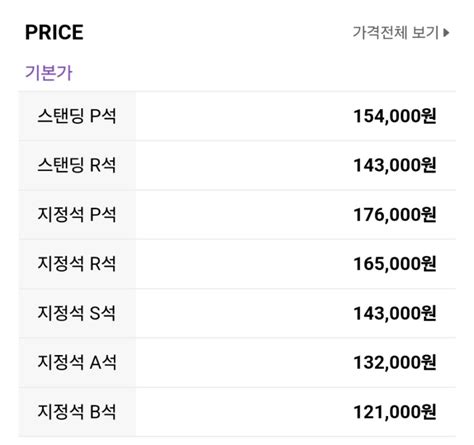Select the 지정석 S석 row label

(77, 313)
